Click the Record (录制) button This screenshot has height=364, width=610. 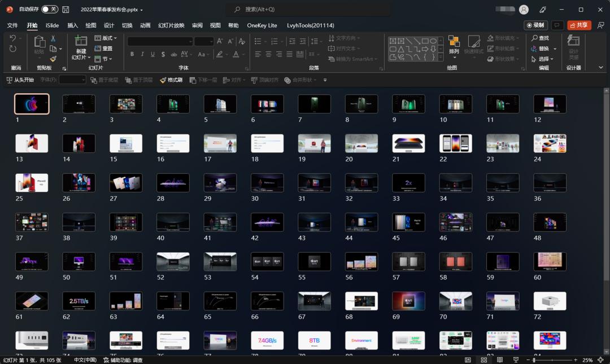pyautogui.click(x=535, y=25)
